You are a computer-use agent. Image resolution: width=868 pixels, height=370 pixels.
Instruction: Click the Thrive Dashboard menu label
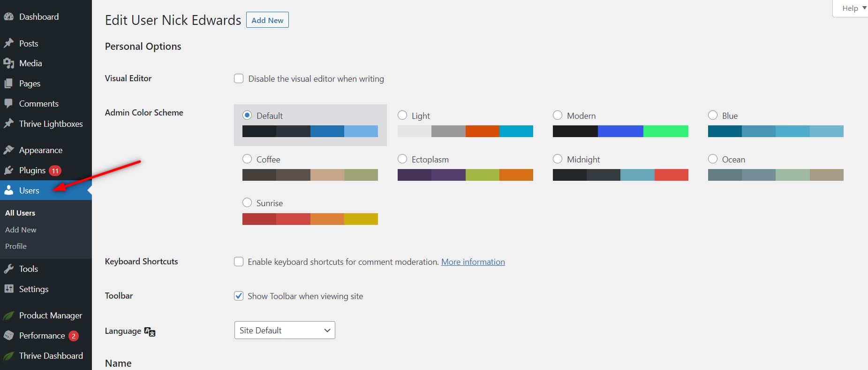click(x=51, y=355)
